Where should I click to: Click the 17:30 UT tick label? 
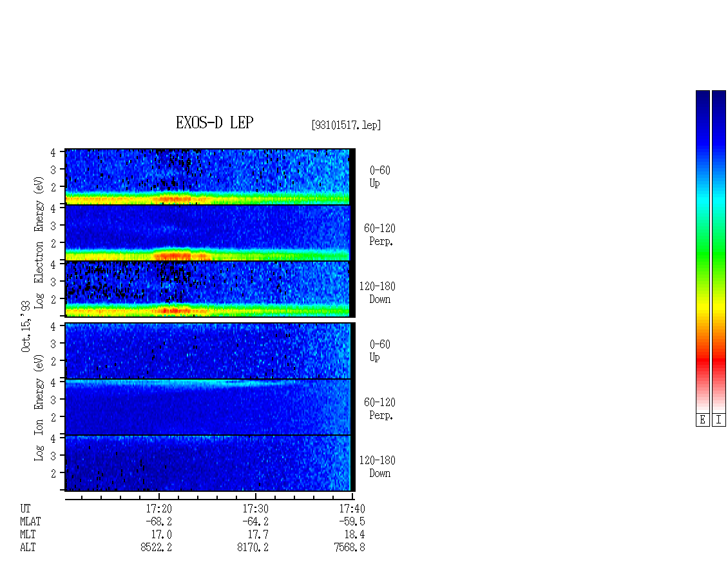pyautogui.click(x=255, y=509)
